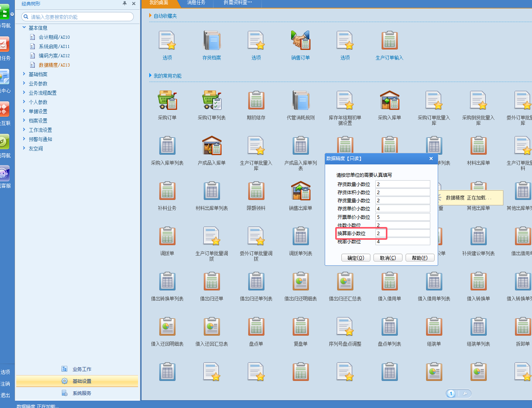The height and width of the screenshot is (408, 532).
Task: Open the 代管消耗规则 icon
Action: (300, 101)
